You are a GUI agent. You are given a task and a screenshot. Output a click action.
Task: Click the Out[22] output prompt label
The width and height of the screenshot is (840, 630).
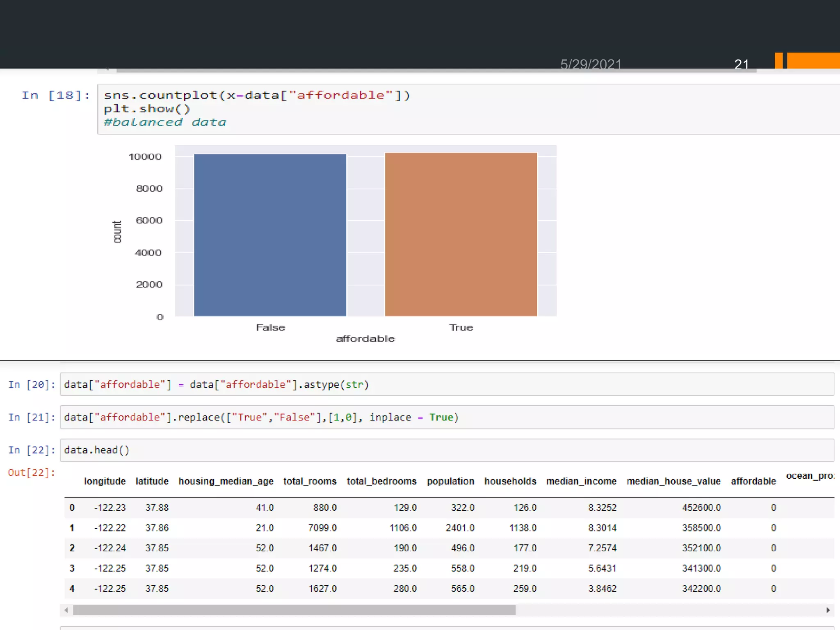(31, 473)
